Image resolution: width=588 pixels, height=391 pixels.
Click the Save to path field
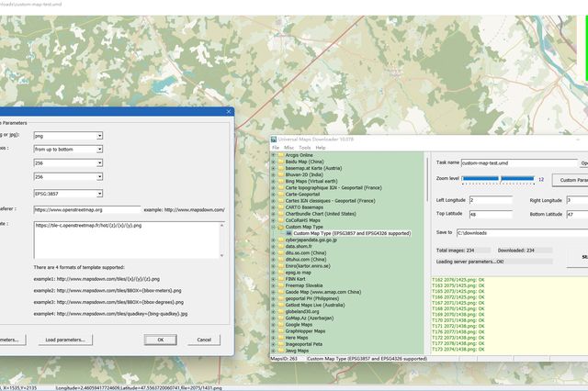pyautogui.click(x=523, y=233)
